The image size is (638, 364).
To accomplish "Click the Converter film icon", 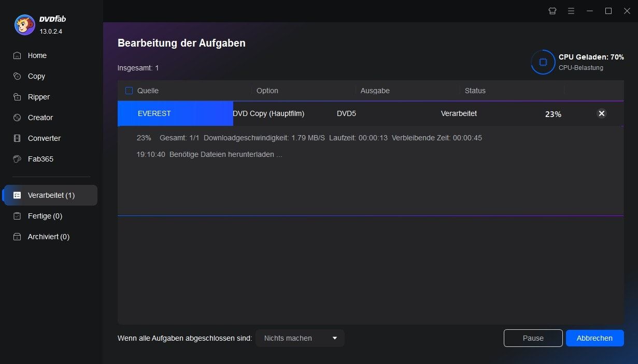I will [x=18, y=138].
